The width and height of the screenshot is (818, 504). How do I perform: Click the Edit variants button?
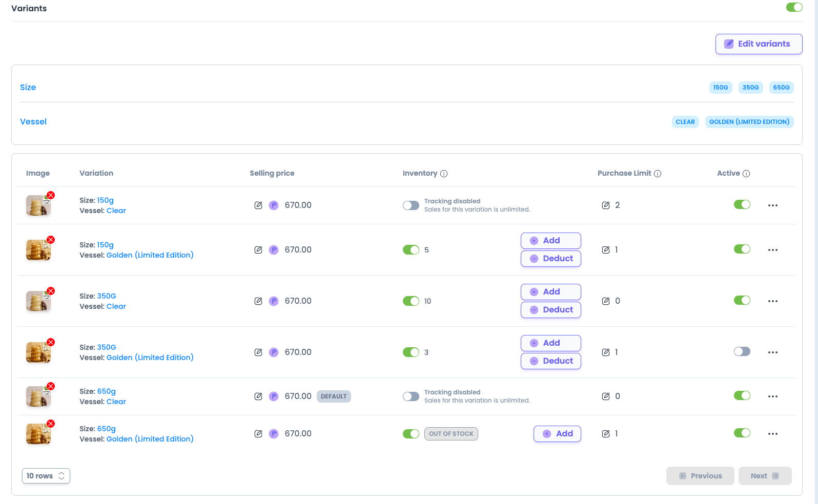(x=759, y=44)
